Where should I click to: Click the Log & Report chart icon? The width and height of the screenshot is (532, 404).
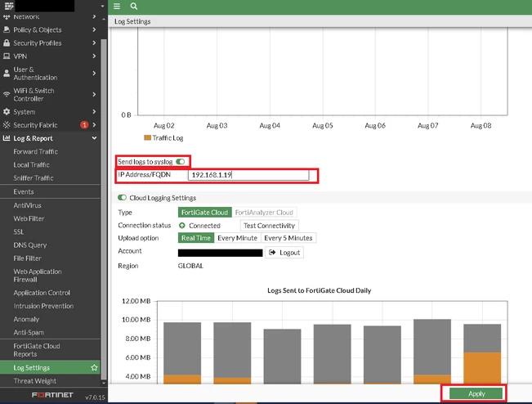coord(7,138)
